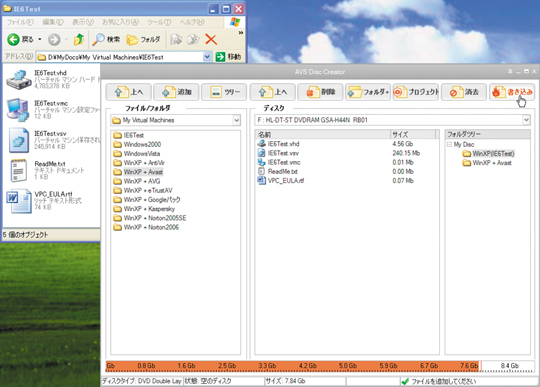Select the WinXP + Norton2005SE folder
This screenshot has height=387, width=540.
tap(150, 218)
